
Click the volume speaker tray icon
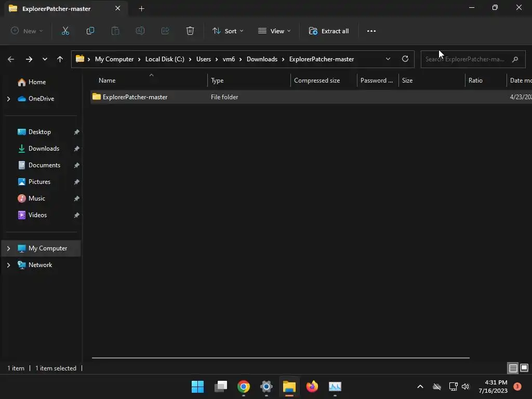click(x=465, y=387)
